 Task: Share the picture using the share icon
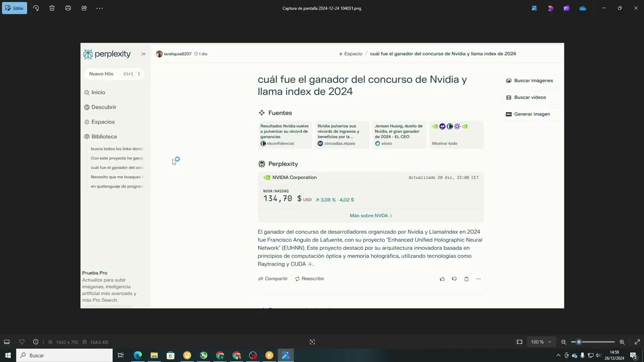point(84,8)
